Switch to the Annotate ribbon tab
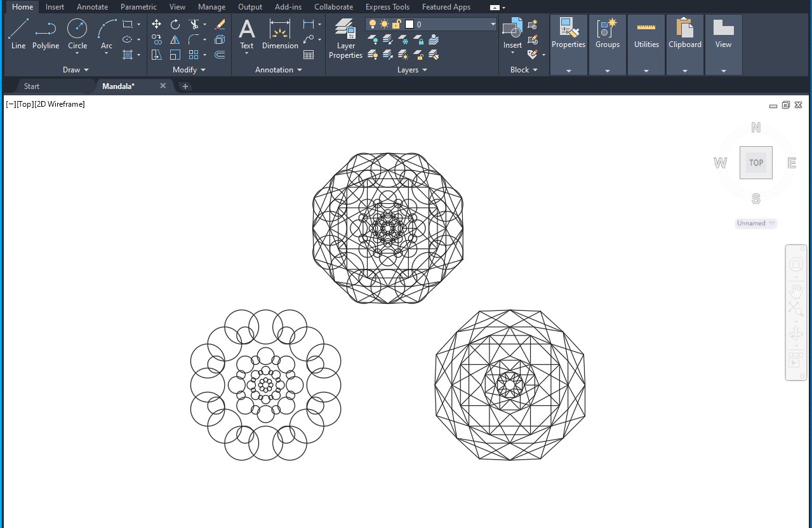 pos(92,7)
